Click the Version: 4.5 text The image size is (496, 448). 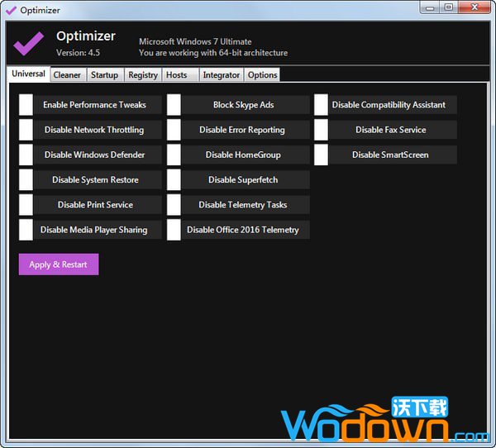coord(79,53)
